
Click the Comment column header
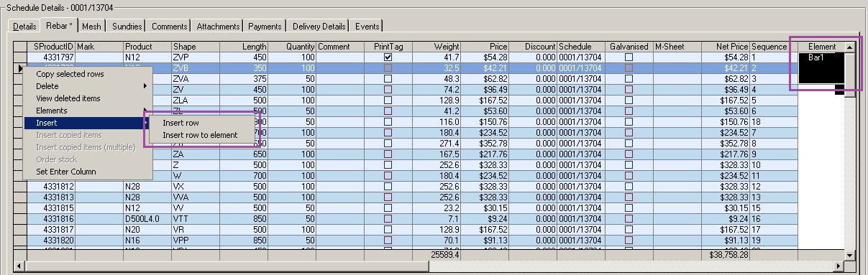coord(340,47)
